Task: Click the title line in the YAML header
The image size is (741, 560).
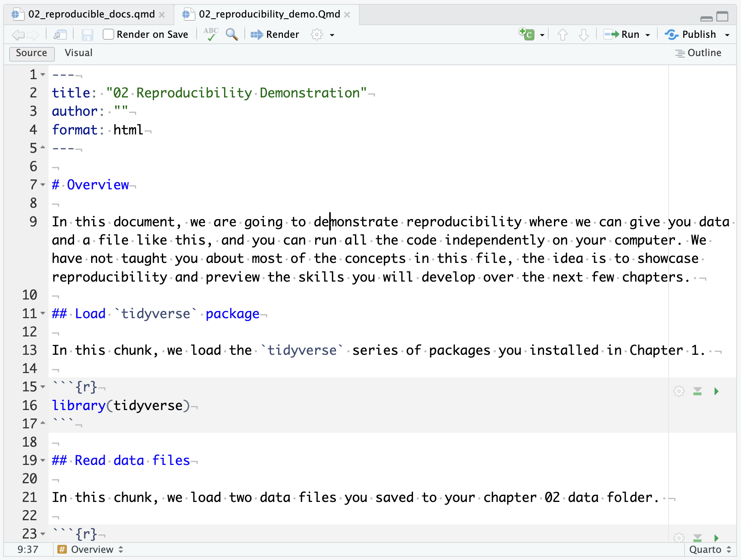Action: pos(209,93)
